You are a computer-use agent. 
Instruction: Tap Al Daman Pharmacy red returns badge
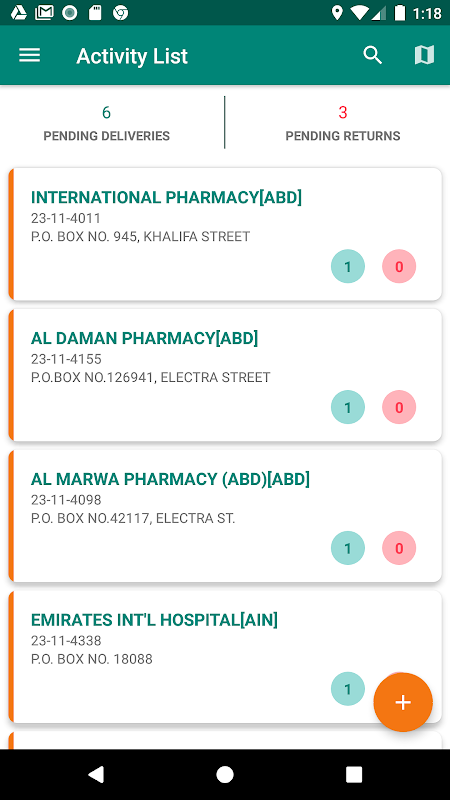399,407
